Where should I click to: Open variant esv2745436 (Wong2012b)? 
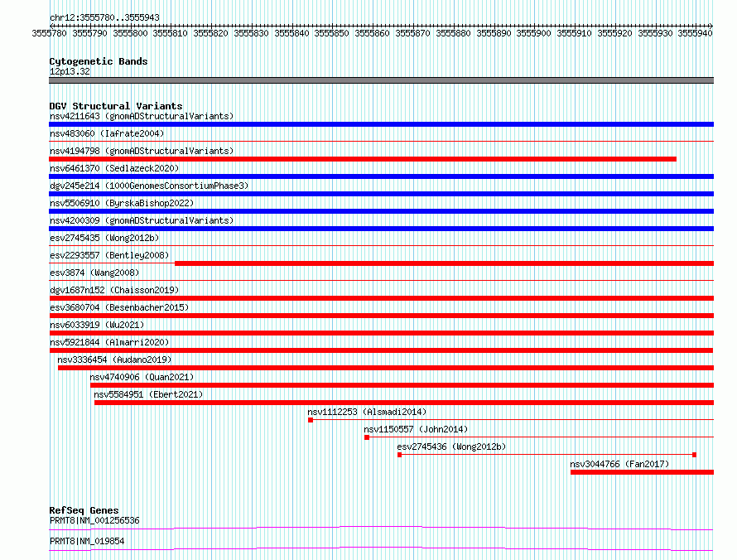[451, 447]
